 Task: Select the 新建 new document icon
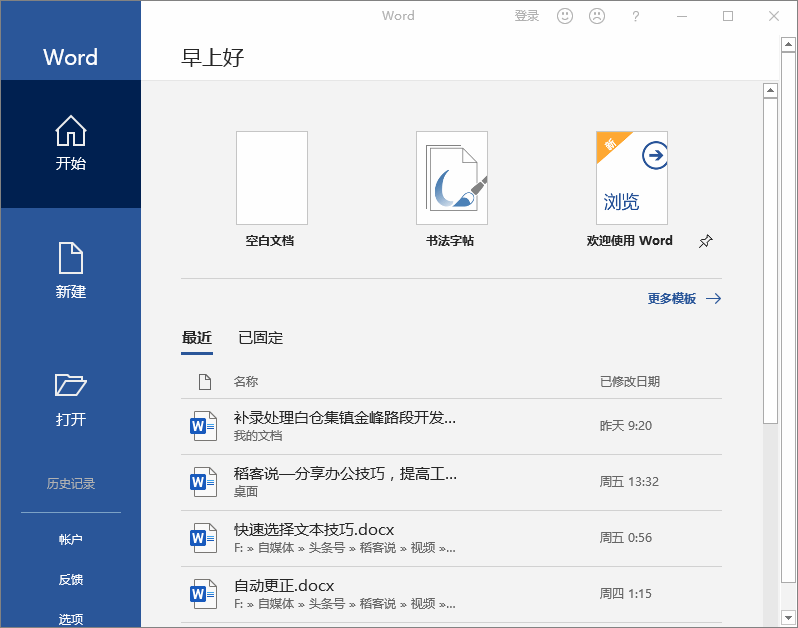point(71,258)
